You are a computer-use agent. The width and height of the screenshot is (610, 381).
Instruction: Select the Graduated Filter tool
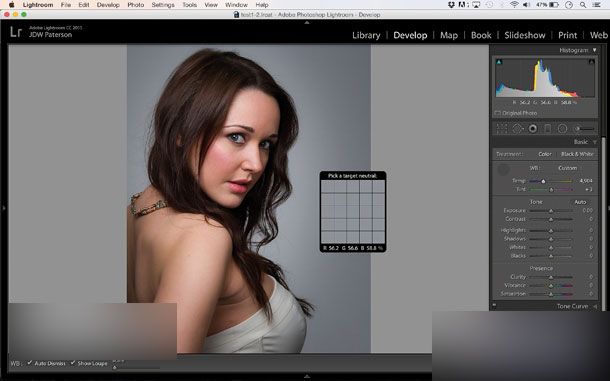click(x=547, y=128)
